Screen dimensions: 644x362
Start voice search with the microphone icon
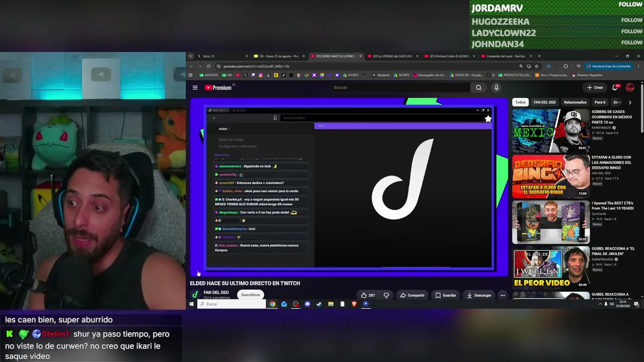tap(496, 87)
